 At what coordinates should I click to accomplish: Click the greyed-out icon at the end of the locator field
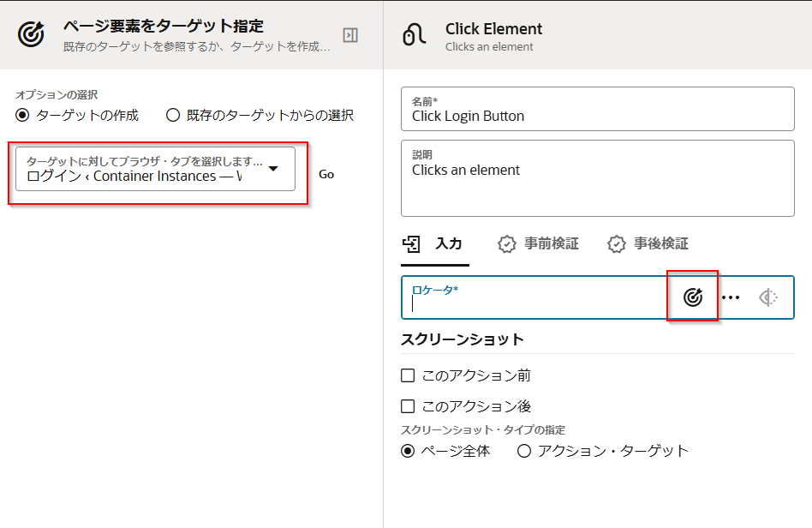coord(768,297)
